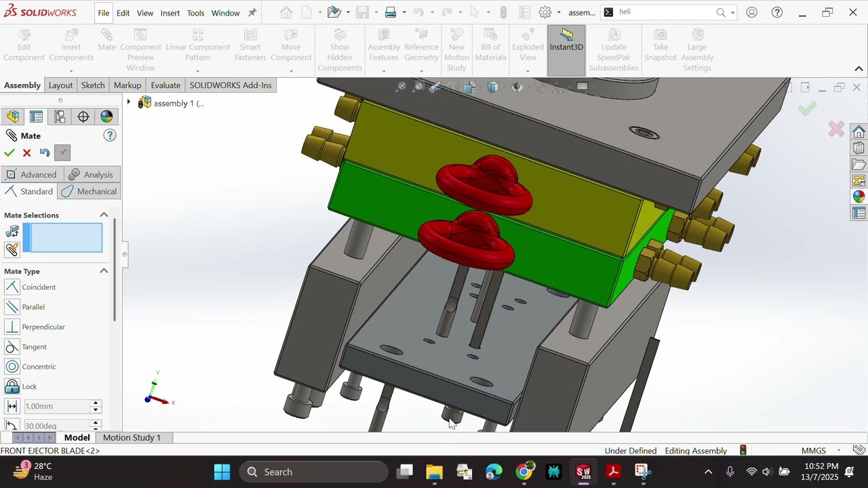Open the PropertyManager tab icon

coord(37,117)
